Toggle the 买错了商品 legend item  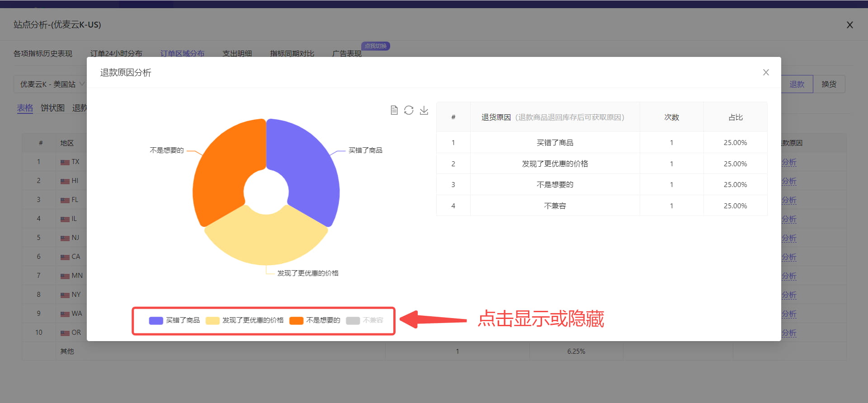[174, 320]
